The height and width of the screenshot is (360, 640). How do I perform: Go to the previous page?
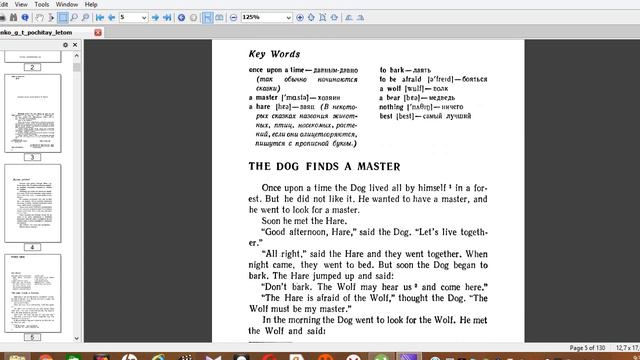(x=111, y=18)
